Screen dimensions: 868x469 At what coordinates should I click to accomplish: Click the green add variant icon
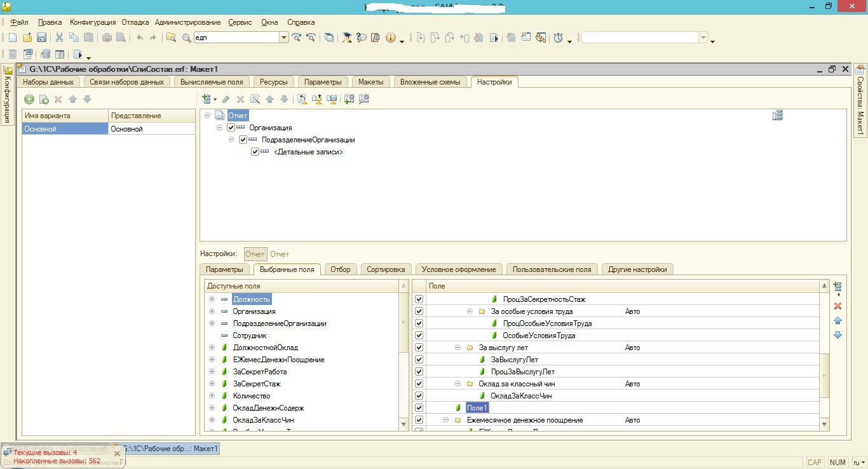[29, 99]
